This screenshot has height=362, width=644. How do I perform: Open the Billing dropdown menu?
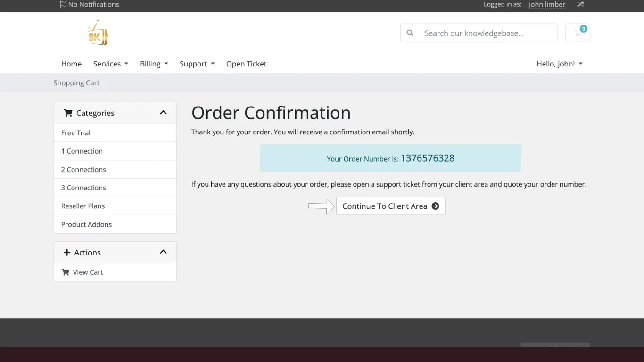click(154, 64)
